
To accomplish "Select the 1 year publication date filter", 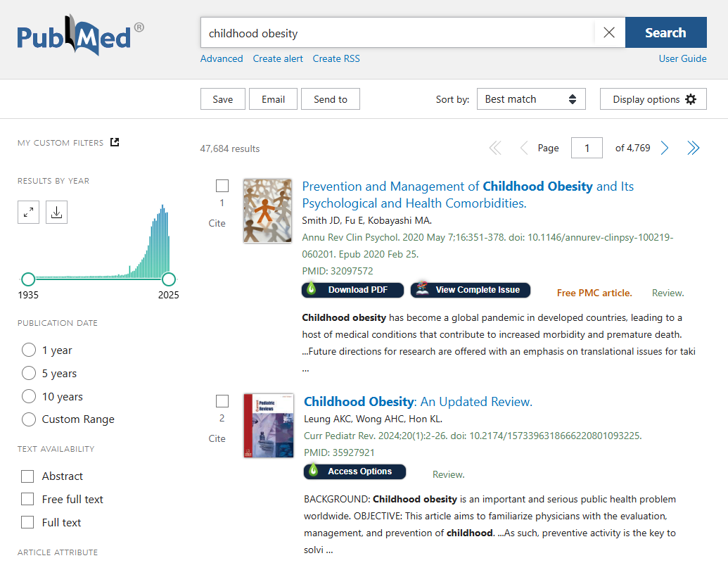I will pyautogui.click(x=28, y=350).
